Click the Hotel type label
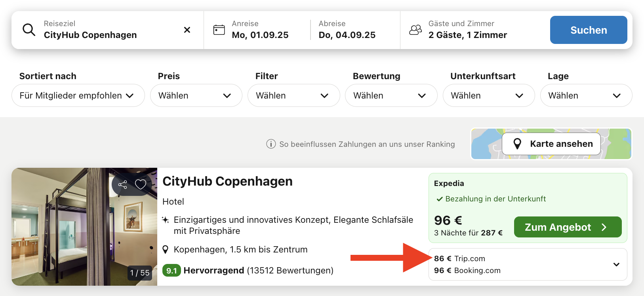644x296 pixels. click(173, 201)
